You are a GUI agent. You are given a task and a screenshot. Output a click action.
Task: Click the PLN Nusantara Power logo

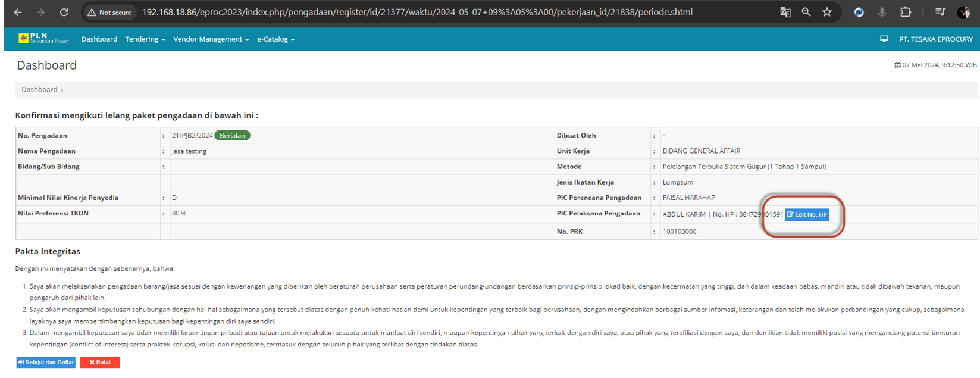click(x=43, y=39)
